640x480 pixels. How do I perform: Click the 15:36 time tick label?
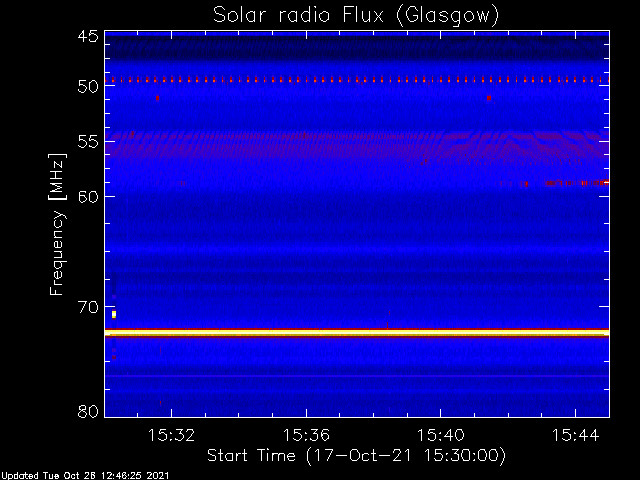click(306, 435)
